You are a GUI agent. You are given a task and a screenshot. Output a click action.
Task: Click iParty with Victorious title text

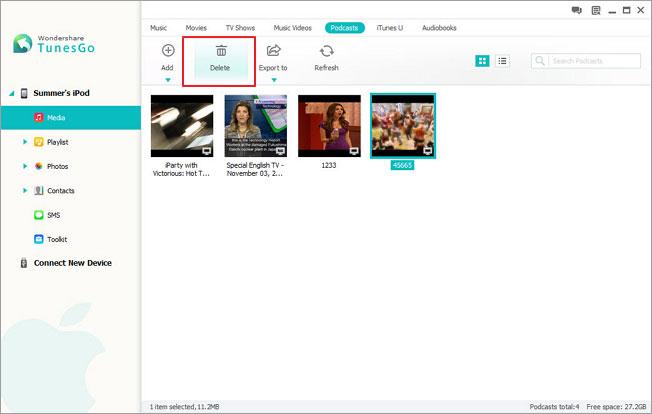click(x=181, y=170)
